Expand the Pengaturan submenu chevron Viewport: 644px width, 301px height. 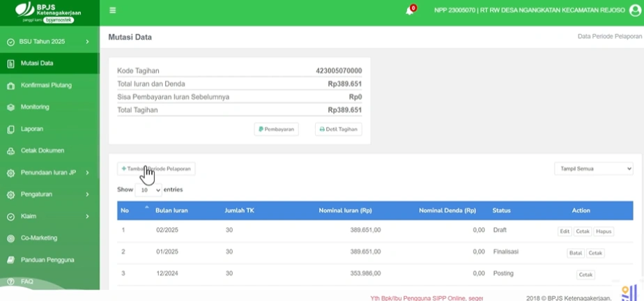88,194
